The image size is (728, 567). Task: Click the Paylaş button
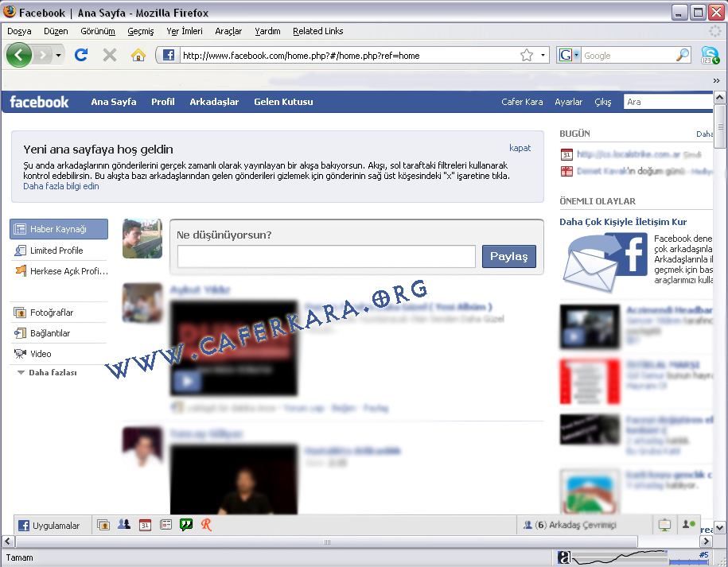pos(509,256)
